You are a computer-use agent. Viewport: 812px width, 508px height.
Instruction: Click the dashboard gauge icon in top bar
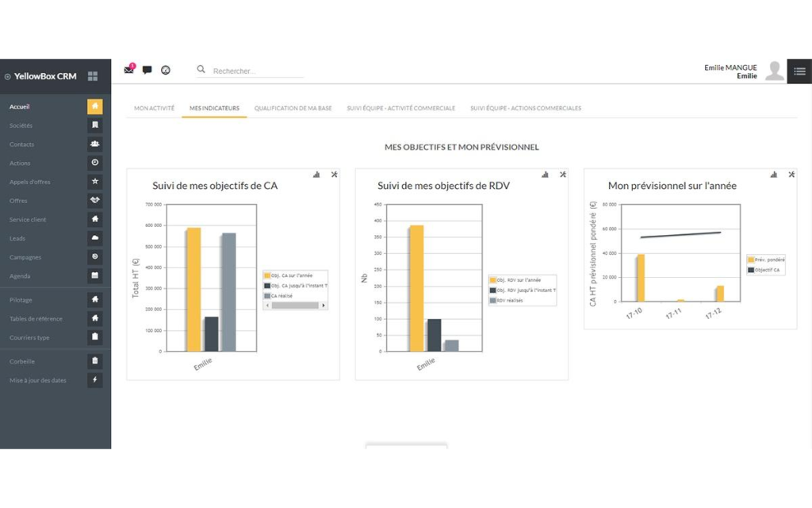point(166,70)
